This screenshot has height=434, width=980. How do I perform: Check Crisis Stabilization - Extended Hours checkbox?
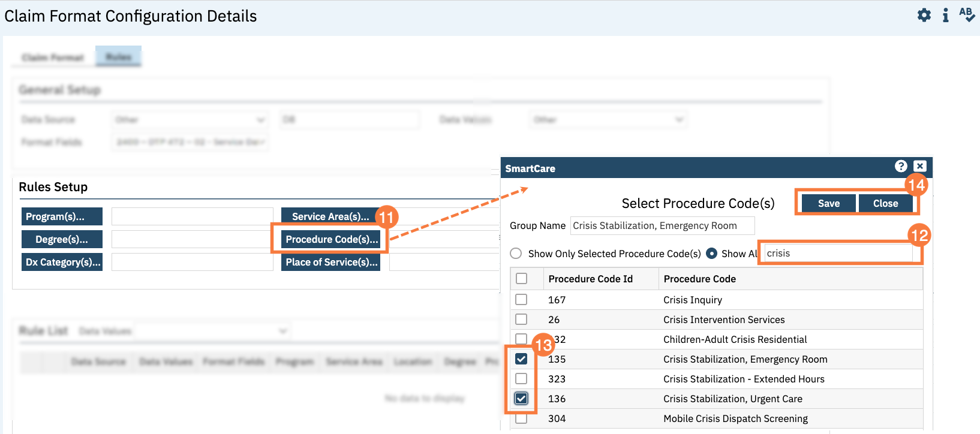tap(521, 379)
